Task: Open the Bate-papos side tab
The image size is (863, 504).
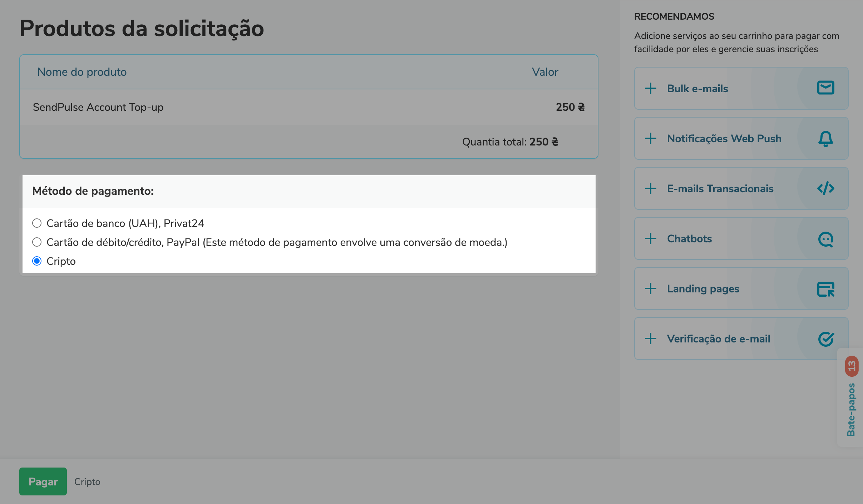Action: (x=851, y=409)
